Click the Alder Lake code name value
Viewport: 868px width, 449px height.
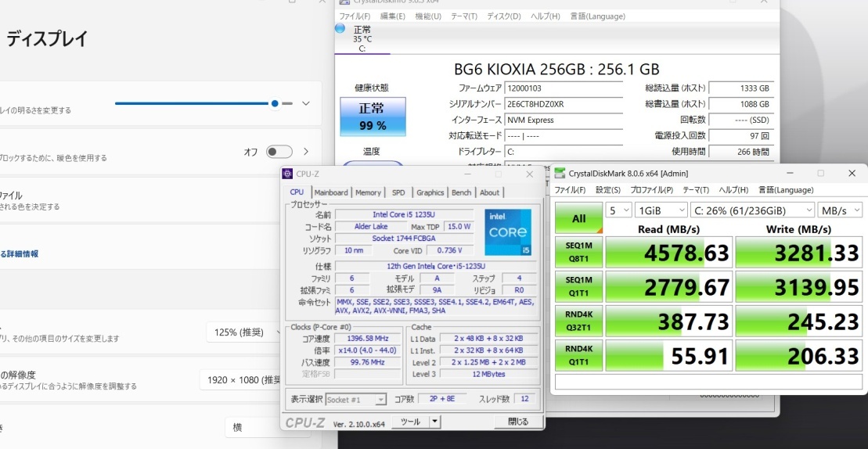(x=371, y=227)
